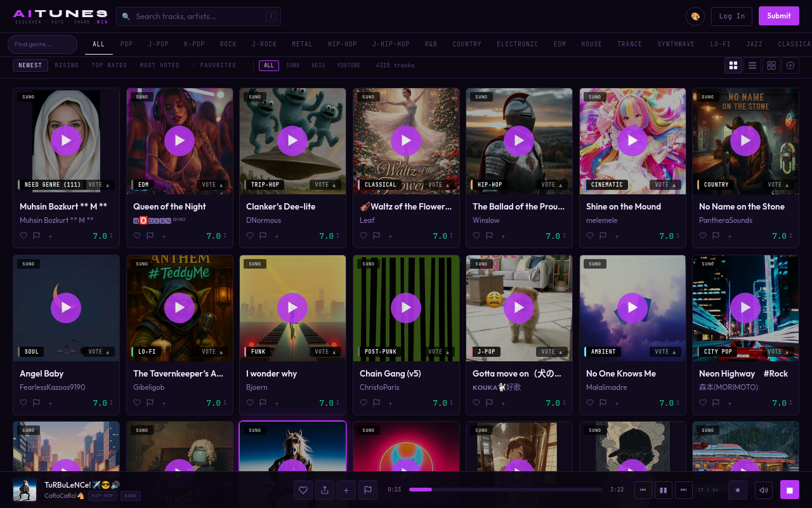Mute the player volume
The image size is (812, 508).
[x=764, y=490]
